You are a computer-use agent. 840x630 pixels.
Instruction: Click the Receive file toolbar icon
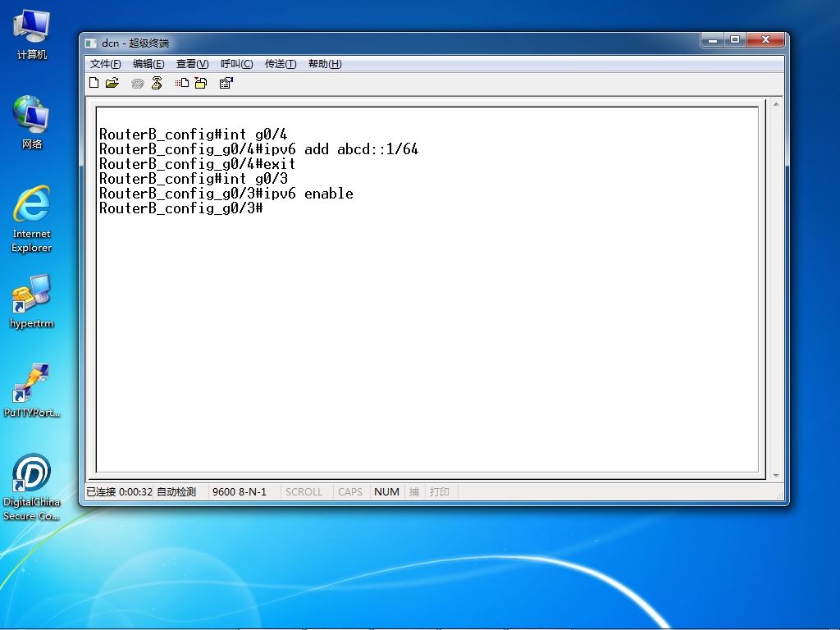pos(201,83)
